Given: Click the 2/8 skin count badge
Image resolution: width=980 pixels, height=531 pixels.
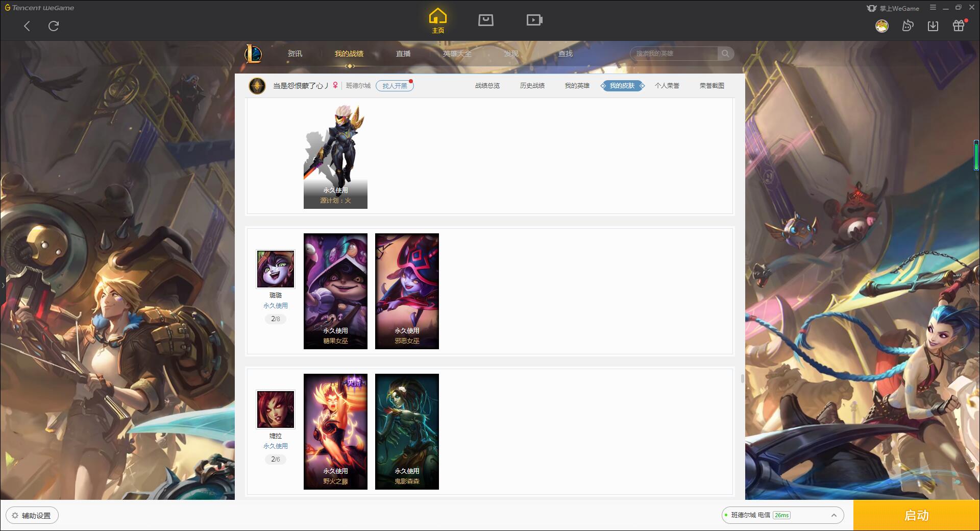Looking at the screenshot, I should [276, 319].
